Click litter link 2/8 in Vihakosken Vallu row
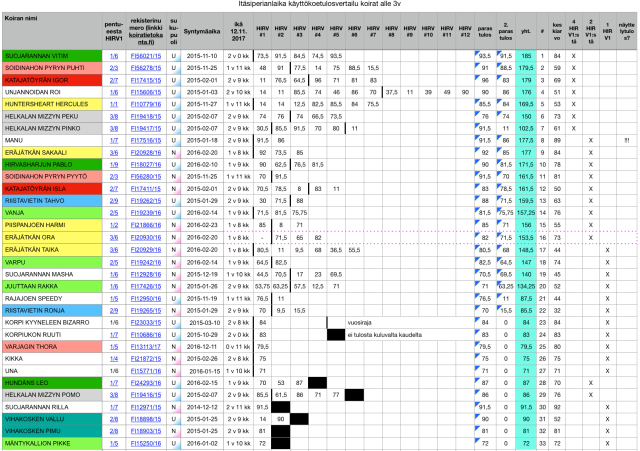 tap(118, 420)
